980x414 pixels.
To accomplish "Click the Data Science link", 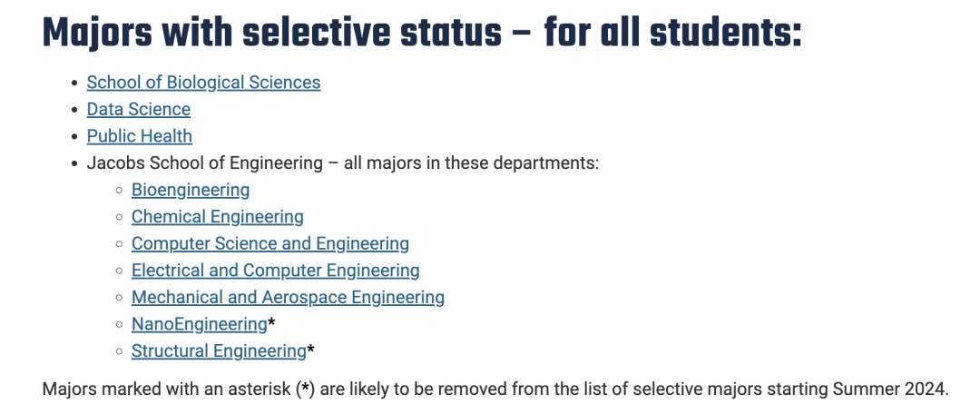I will pyautogui.click(x=138, y=110).
